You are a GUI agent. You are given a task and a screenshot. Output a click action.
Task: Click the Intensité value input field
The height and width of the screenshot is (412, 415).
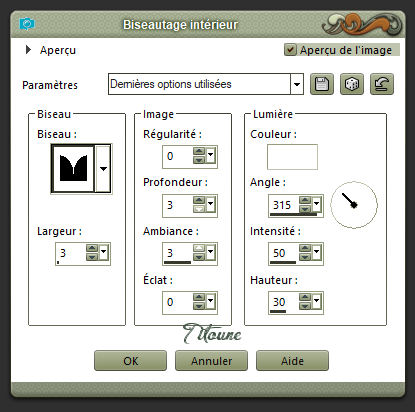[284, 253]
